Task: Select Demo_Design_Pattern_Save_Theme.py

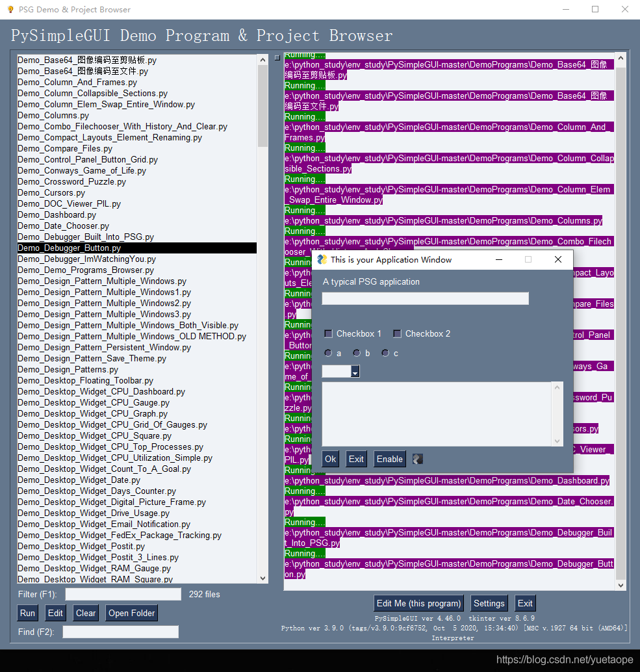Action: click(137, 358)
